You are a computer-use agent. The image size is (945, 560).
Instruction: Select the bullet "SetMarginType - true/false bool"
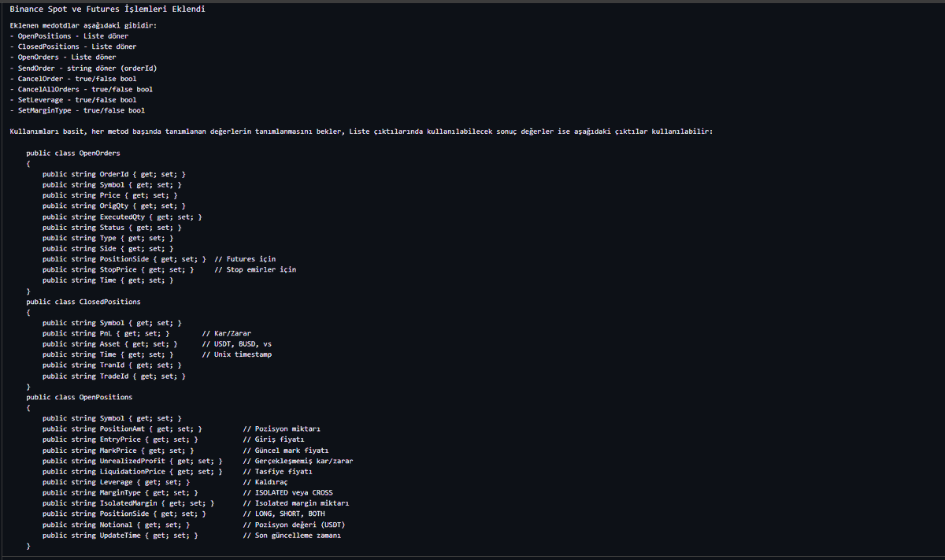pos(77,110)
